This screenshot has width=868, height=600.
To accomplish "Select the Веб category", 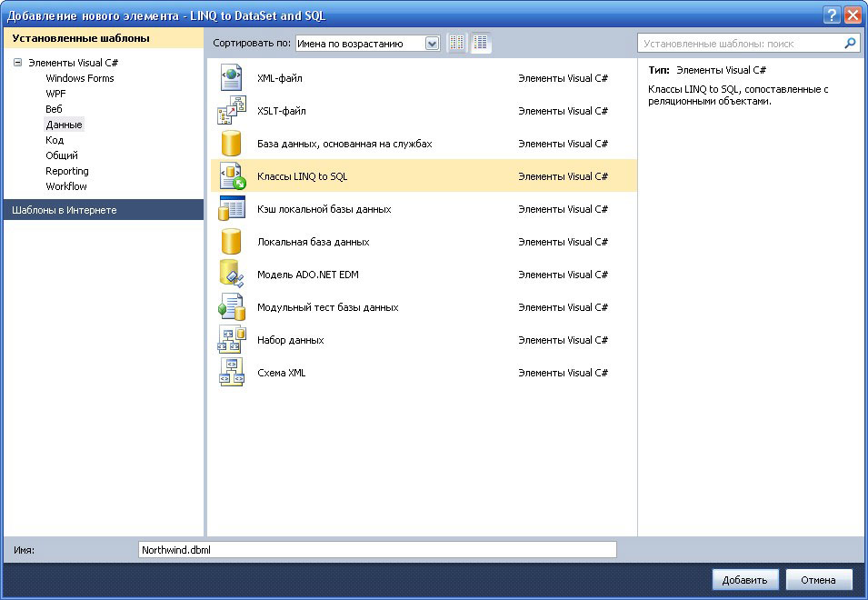I will point(54,109).
